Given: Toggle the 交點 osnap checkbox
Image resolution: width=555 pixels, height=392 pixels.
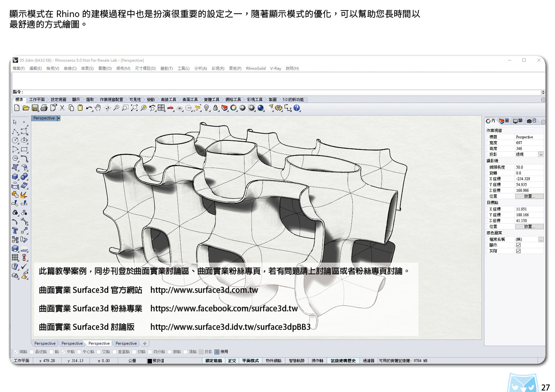Looking at the screenshot, I should [99, 352].
